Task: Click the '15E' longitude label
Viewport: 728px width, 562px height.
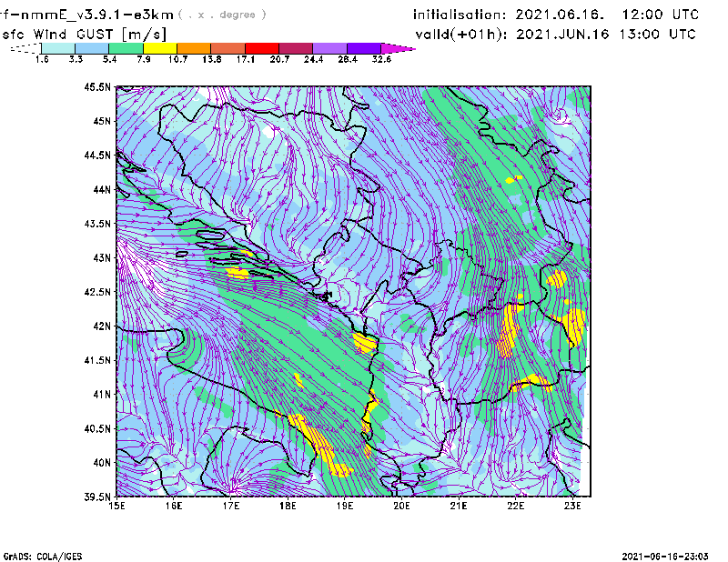Action: pyautogui.click(x=116, y=506)
